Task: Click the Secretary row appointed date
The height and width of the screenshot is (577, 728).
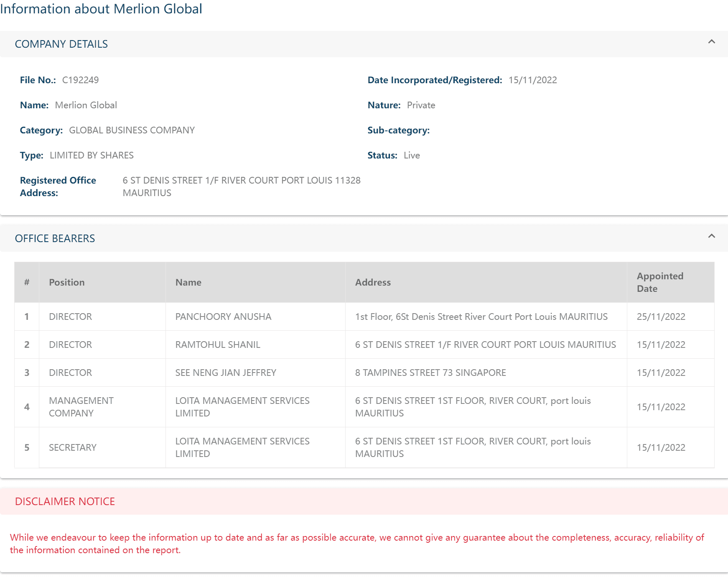Action: [x=661, y=447]
